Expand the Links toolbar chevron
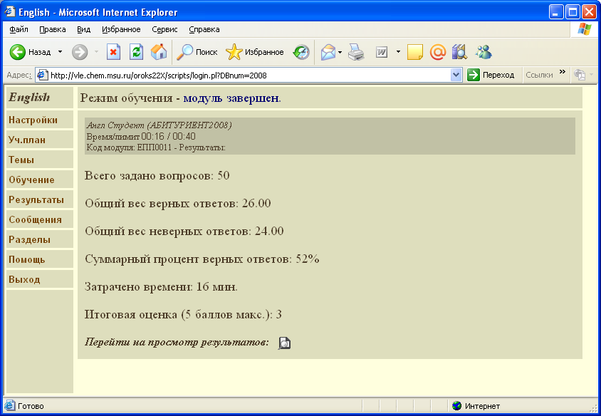 pos(562,72)
